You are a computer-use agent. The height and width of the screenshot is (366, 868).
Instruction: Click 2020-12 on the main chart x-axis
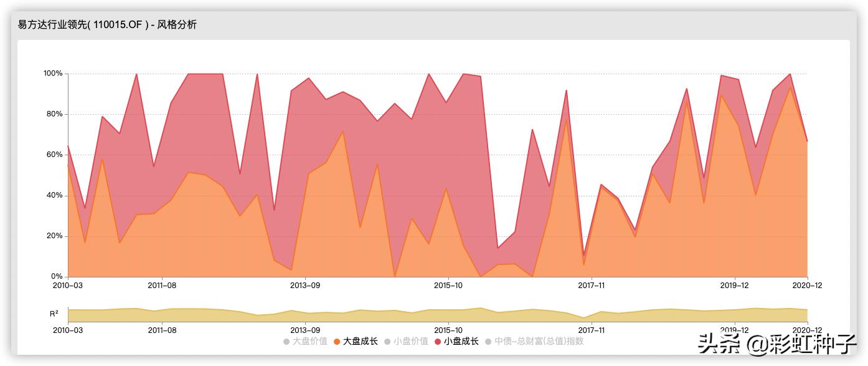click(x=808, y=286)
